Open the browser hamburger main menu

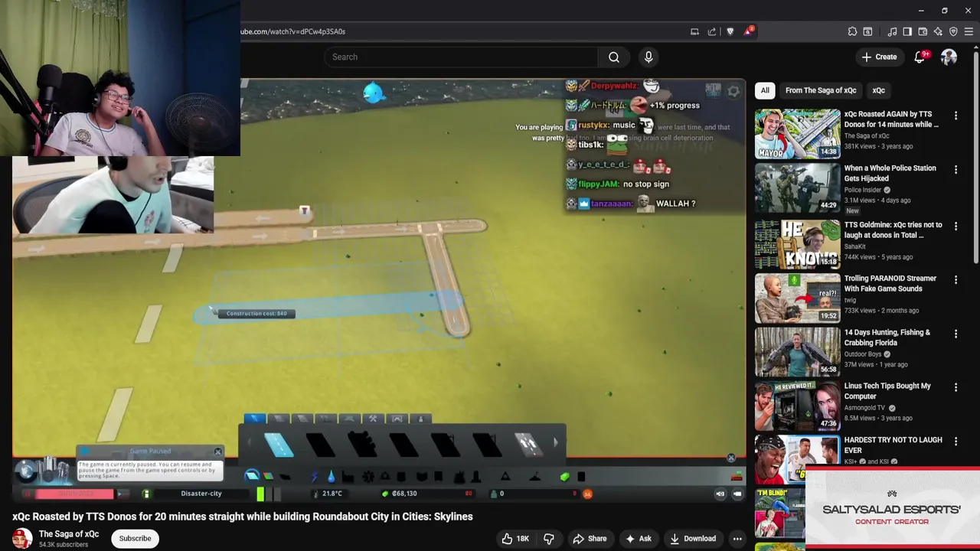(969, 31)
